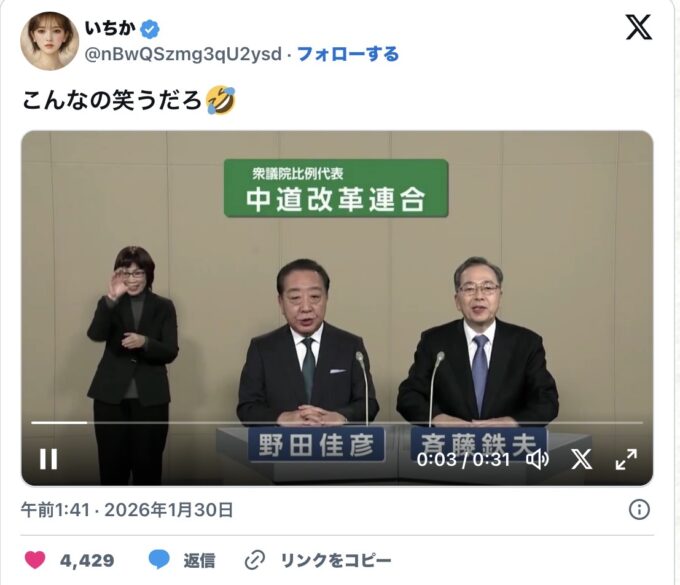Image resolution: width=680 pixels, height=585 pixels.
Task: Follow the account via フォローする
Action: pyautogui.click(x=348, y=55)
